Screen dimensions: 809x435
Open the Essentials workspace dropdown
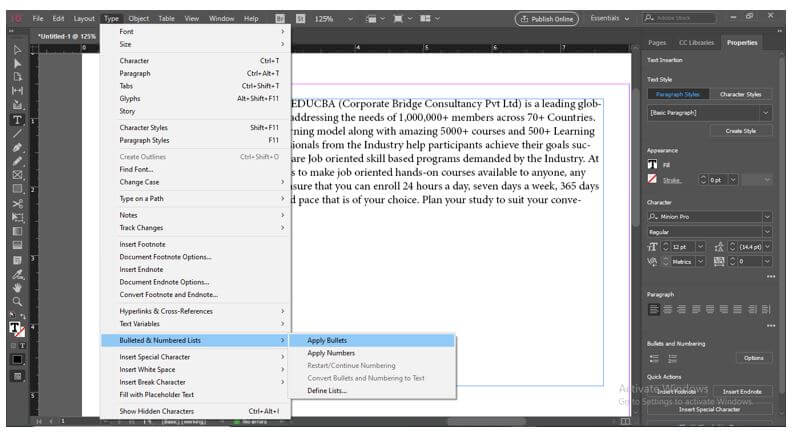pyautogui.click(x=610, y=19)
